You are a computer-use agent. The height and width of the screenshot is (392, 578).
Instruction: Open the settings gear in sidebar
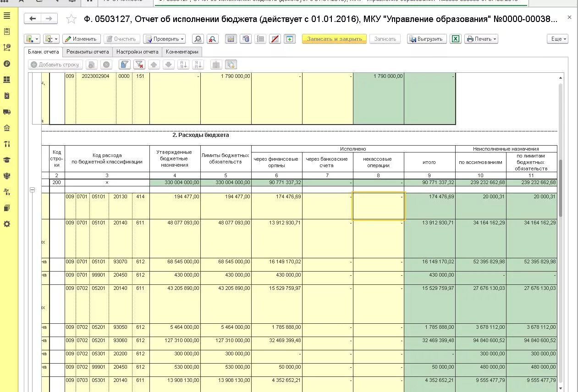[x=6, y=224]
